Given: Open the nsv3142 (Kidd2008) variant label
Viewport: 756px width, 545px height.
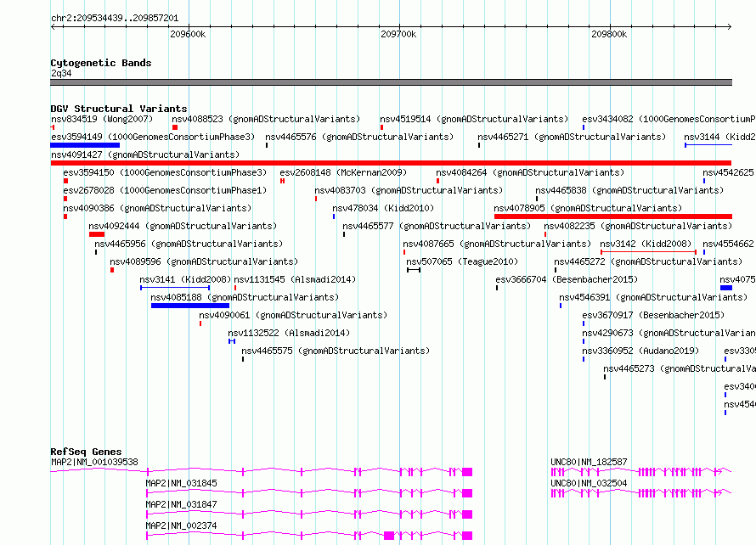Looking at the screenshot, I should tap(646, 244).
